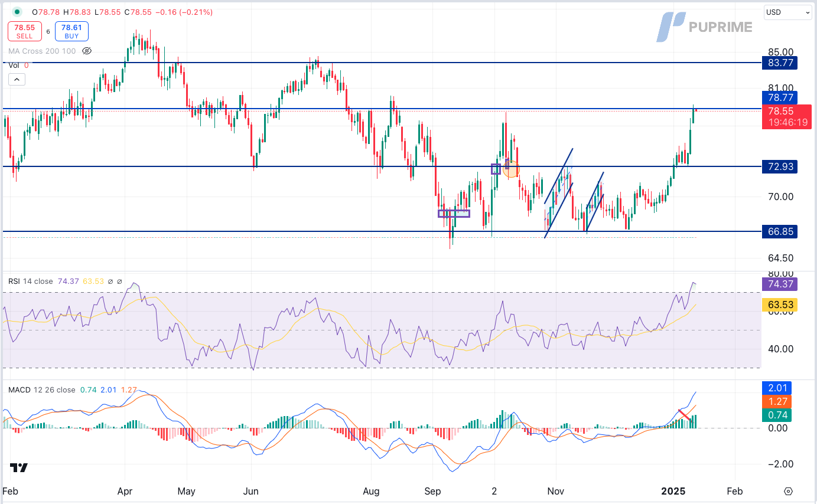Click the Sep label on time axis

(433, 491)
